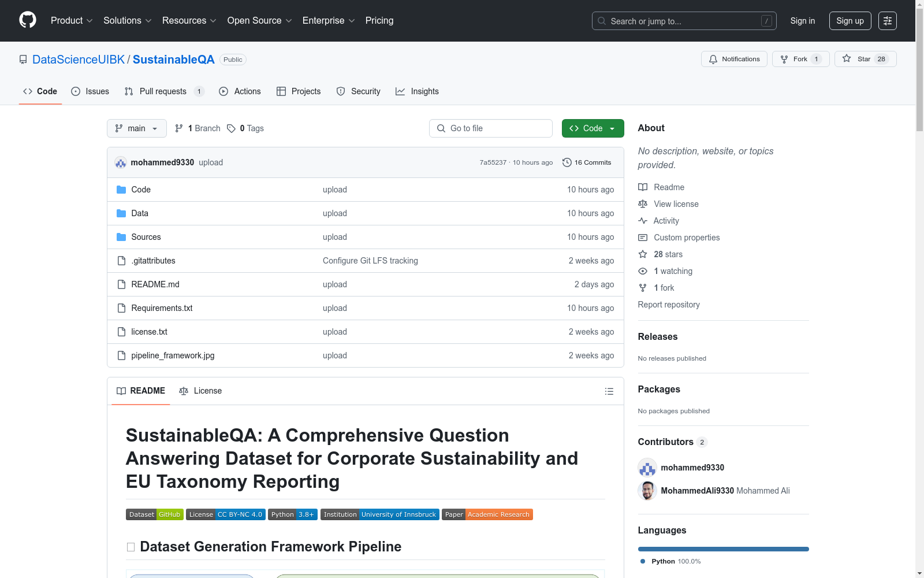Click the GitHub logo home icon
The width and height of the screenshot is (924, 578).
pos(28,20)
